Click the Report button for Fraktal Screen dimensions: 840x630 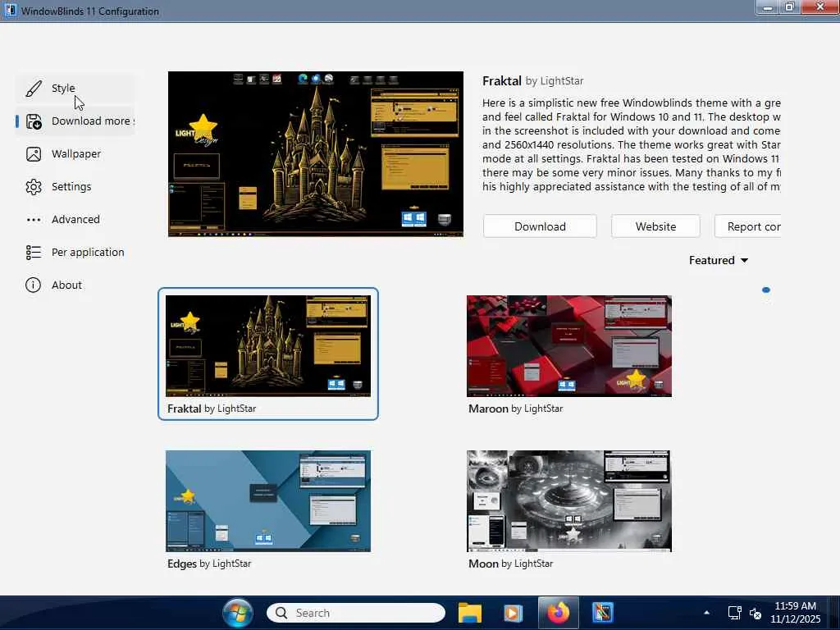[x=748, y=226]
